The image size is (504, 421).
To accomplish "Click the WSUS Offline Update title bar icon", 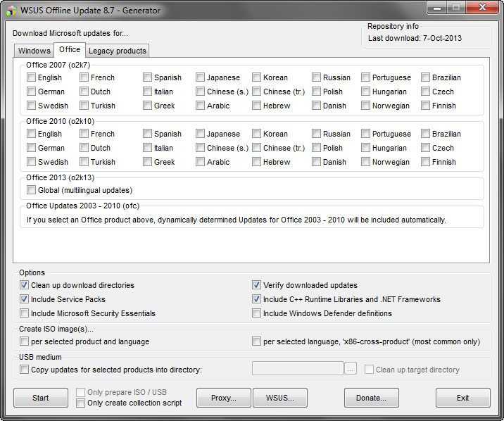I will [11, 11].
